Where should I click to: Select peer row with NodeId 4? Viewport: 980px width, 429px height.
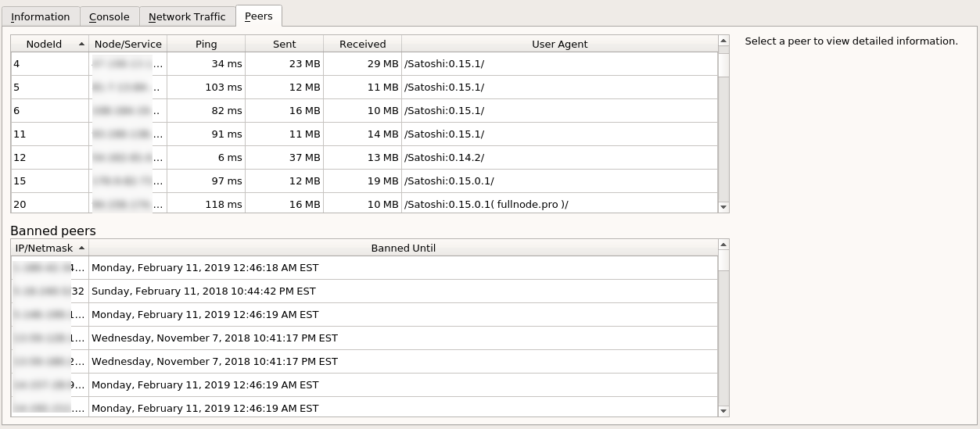(364, 64)
